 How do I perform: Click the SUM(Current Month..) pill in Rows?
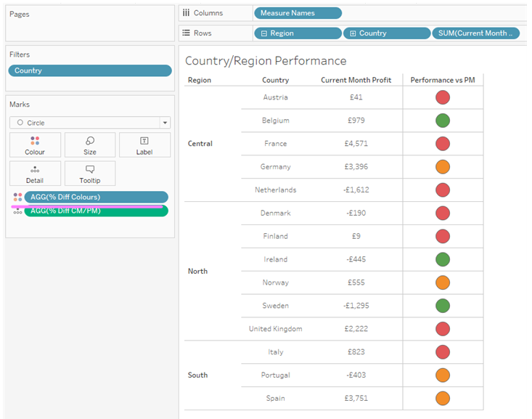click(475, 33)
